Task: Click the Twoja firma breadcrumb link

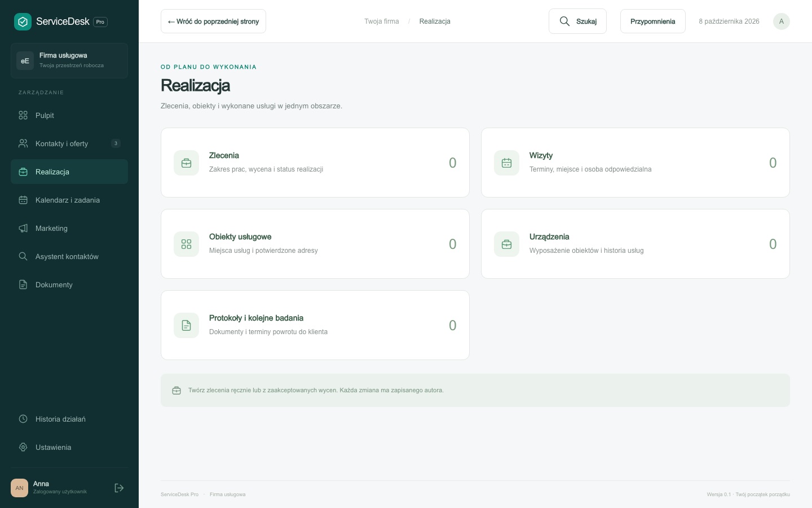Action: coord(381,21)
